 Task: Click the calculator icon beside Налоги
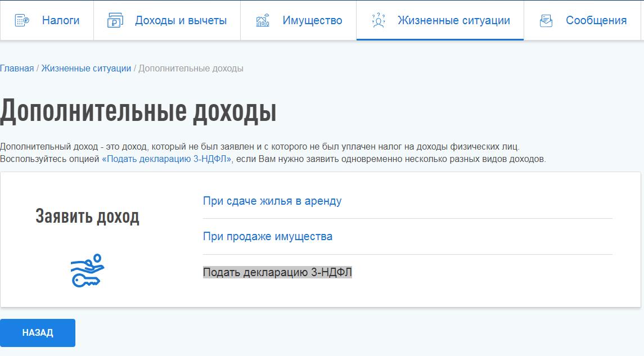(x=21, y=21)
